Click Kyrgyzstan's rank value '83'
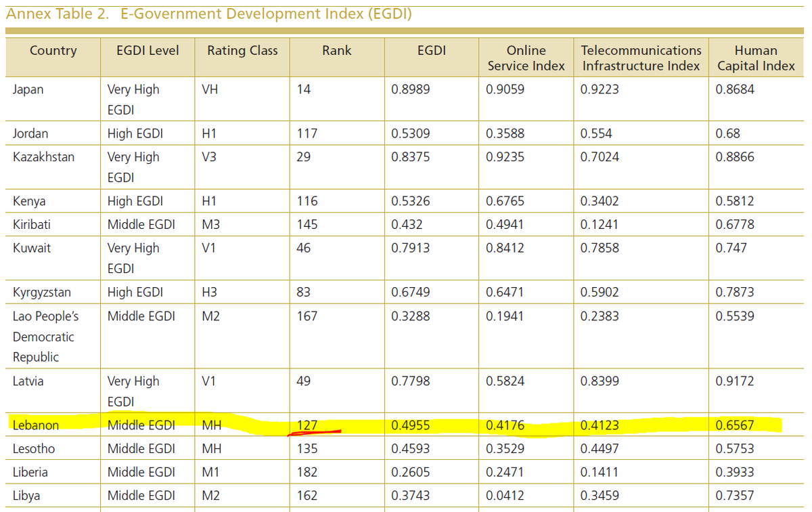 [304, 293]
